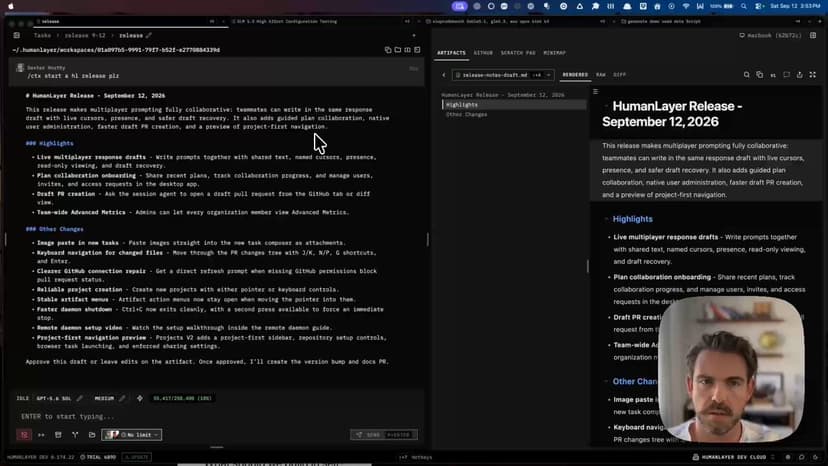Switch to the SCRATCH PAD tab
This screenshot has height=466, width=828.
tap(518, 53)
